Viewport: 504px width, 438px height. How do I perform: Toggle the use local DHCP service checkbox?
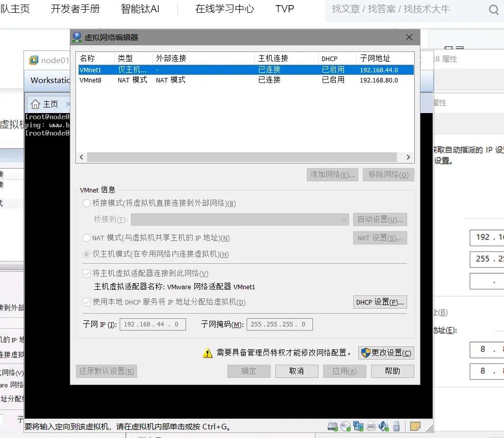click(87, 302)
